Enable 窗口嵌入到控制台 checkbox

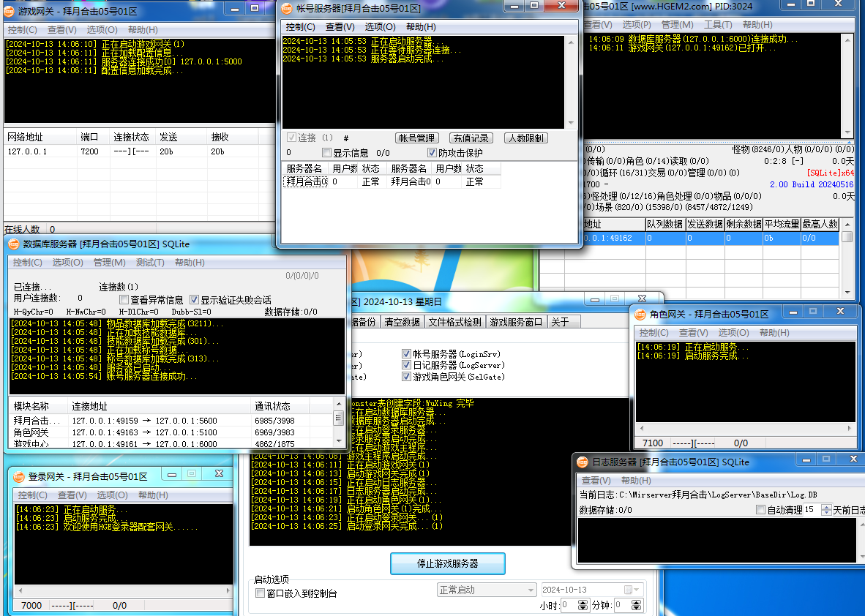pos(260,593)
